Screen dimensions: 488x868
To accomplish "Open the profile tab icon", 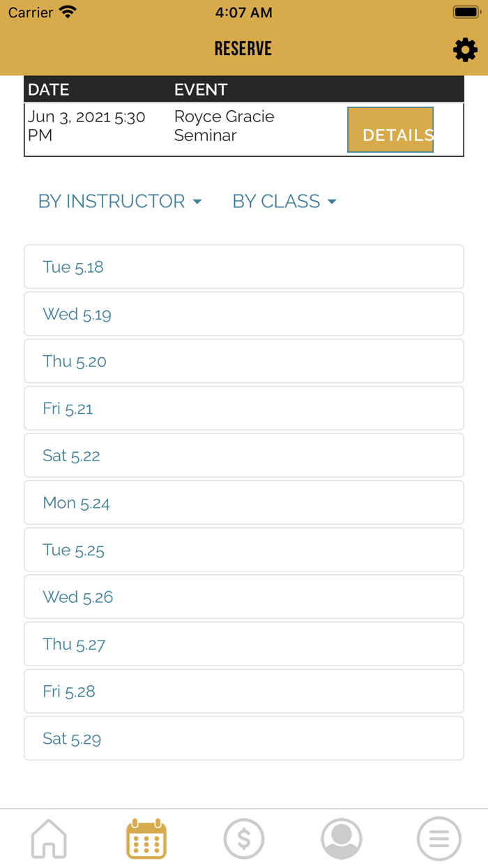I will pyautogui.click(x=342, y=838).
